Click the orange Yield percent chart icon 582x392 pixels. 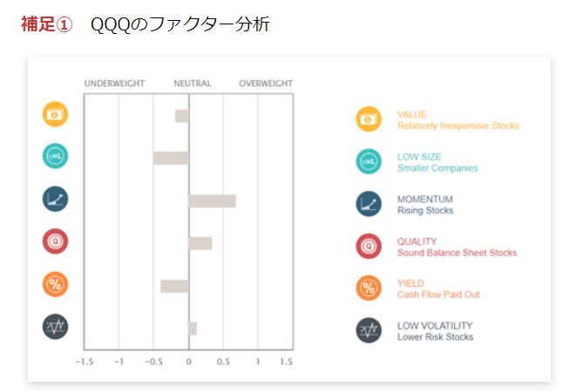tap(55, 284)
